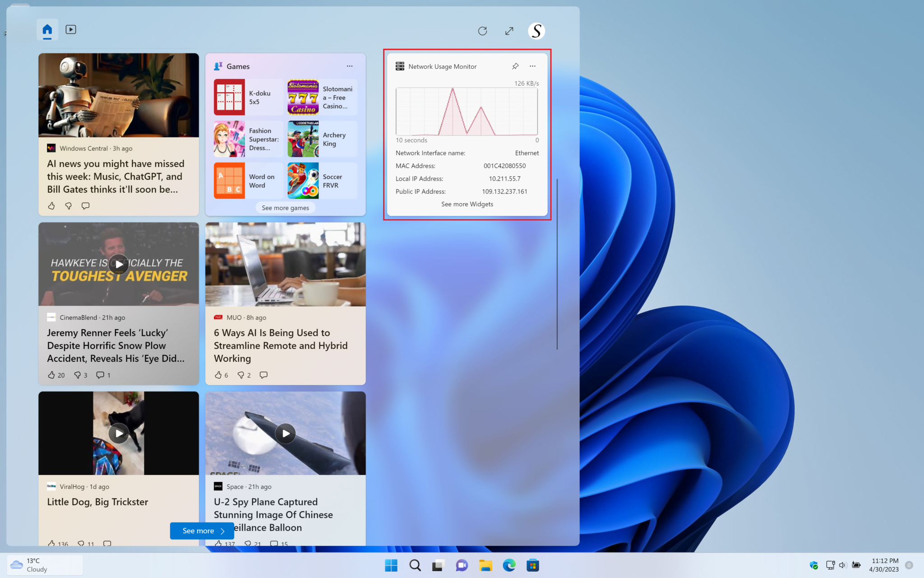
Task: Open comments on the MUO article
Action: (263, 375)
